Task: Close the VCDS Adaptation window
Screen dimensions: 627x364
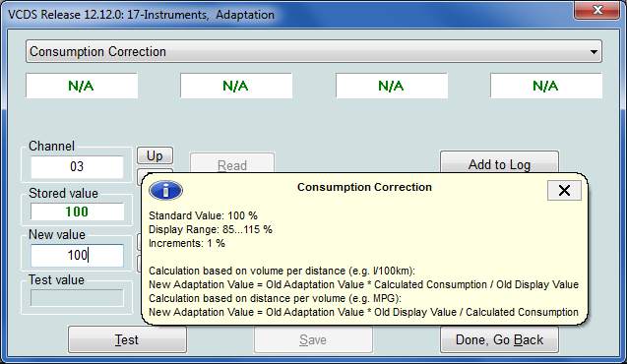Action: pyautogui.click(x=597, y=10)
